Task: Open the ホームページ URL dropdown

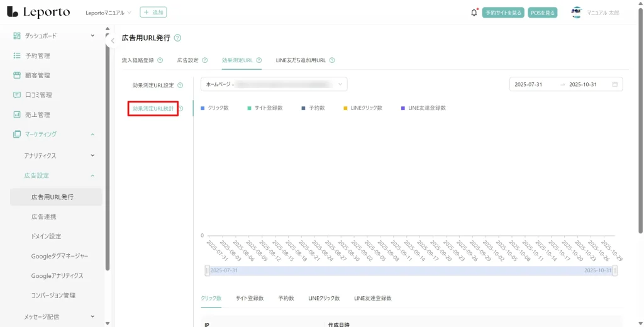Action: (274, 84)
